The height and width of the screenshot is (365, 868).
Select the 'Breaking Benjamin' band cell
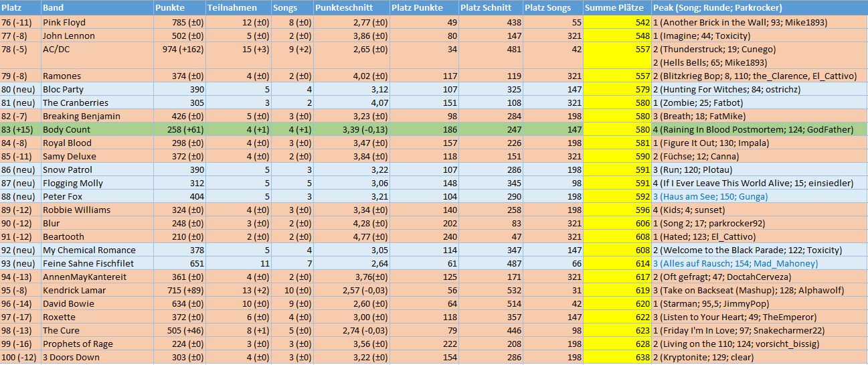(96, 116)
